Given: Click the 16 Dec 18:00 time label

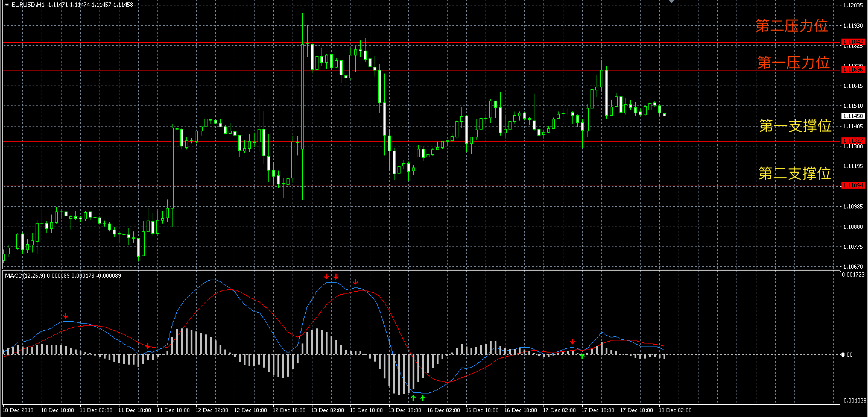Looking at the screenshot, I should tap(520, 410).
